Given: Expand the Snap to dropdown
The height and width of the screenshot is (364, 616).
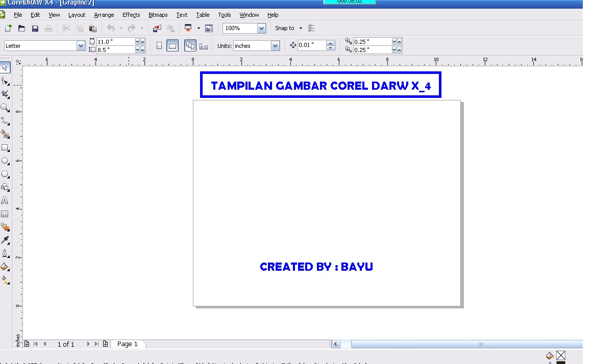Looking at the screenshot, I should 301,28.
